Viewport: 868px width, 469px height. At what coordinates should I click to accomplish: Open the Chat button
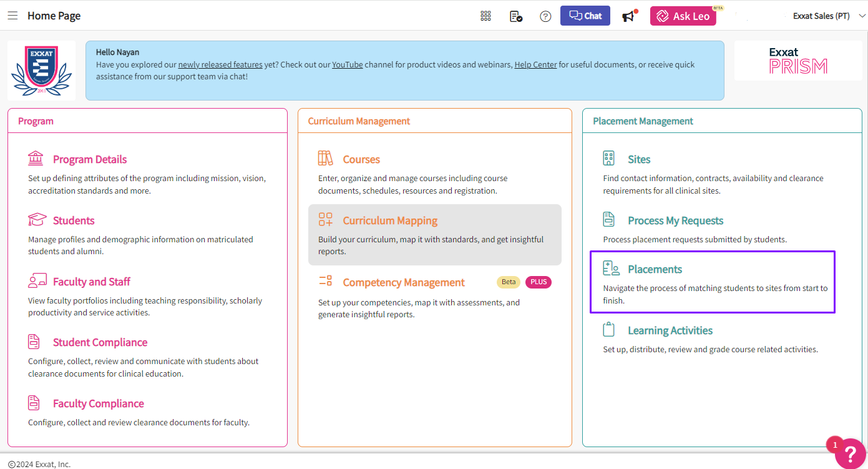585,16
